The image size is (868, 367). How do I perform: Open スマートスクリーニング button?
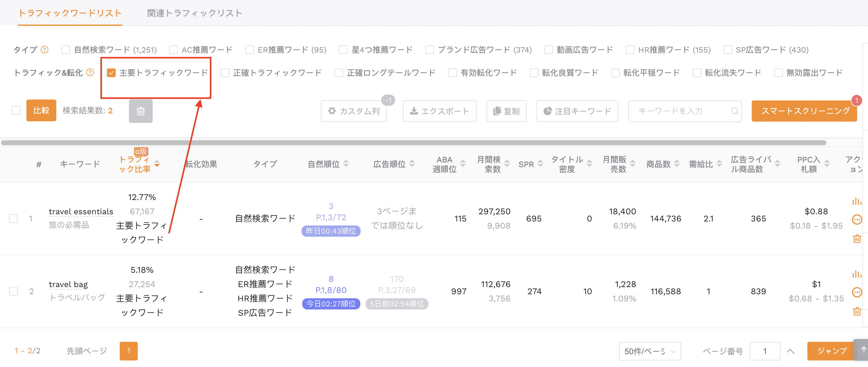(804, 111)
